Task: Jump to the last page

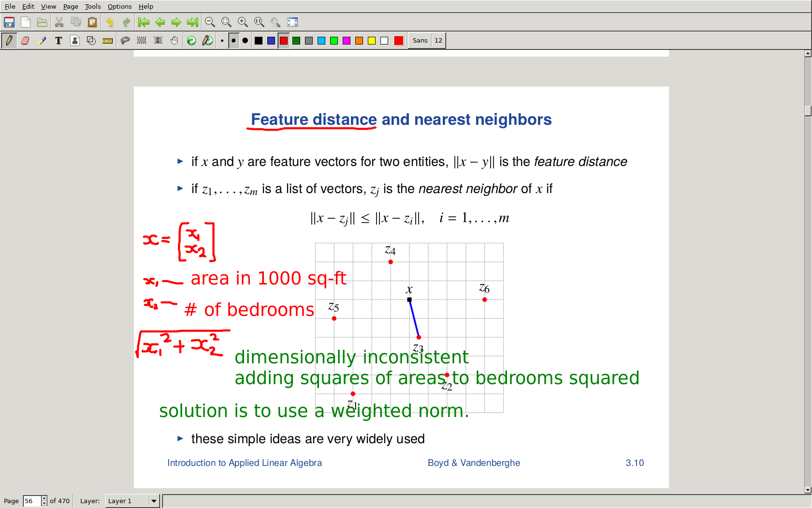Action: [x=192, y=22]
